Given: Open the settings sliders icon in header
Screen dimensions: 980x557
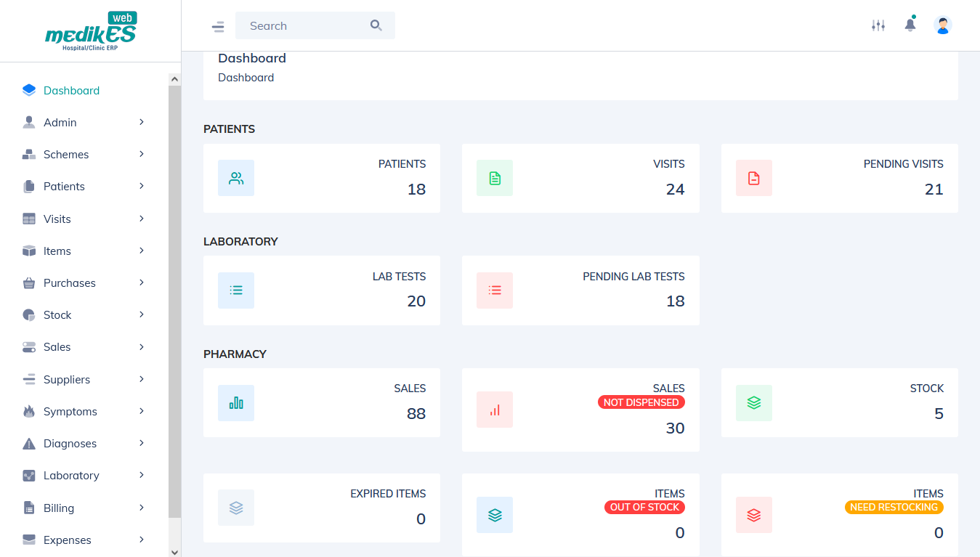Looking at the screenshot, I should (x=878, y=25).
